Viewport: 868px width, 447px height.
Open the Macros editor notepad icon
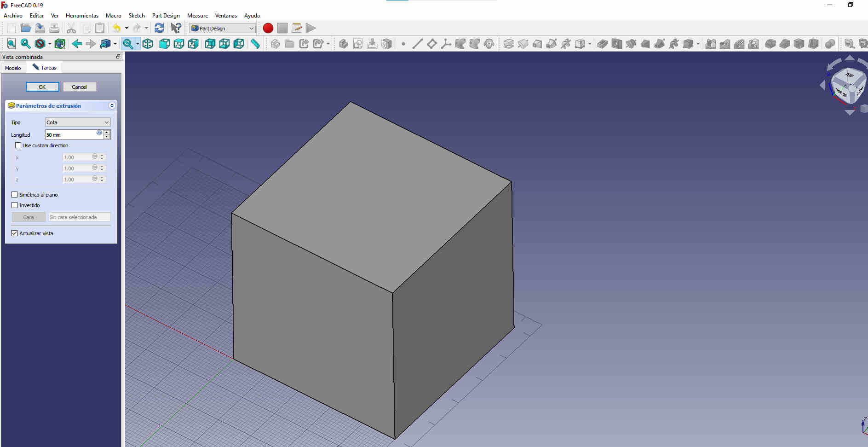tap(297, 28)
